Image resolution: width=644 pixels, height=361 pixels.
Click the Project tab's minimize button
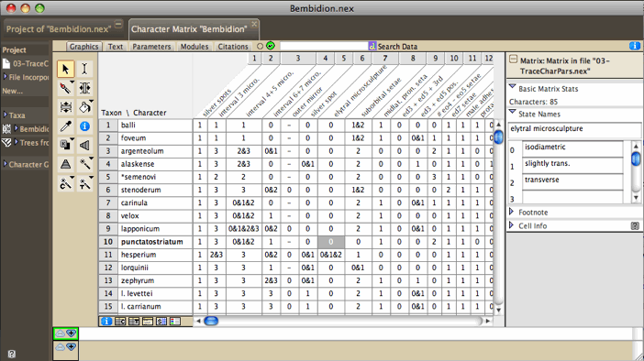coord(118,24)
